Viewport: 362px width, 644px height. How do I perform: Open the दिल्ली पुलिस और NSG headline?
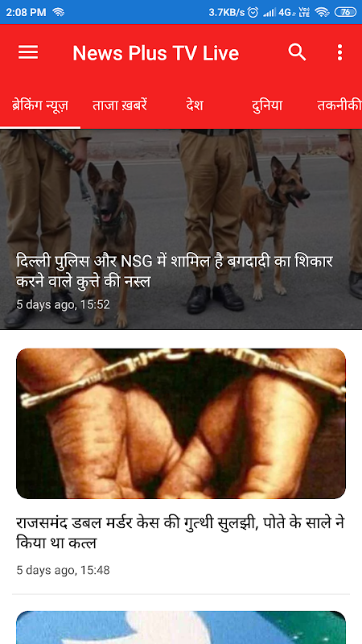(175, 271)
